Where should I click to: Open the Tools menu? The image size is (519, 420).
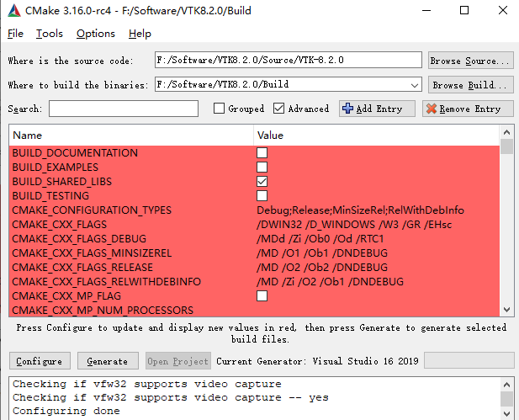click(50, 34)
